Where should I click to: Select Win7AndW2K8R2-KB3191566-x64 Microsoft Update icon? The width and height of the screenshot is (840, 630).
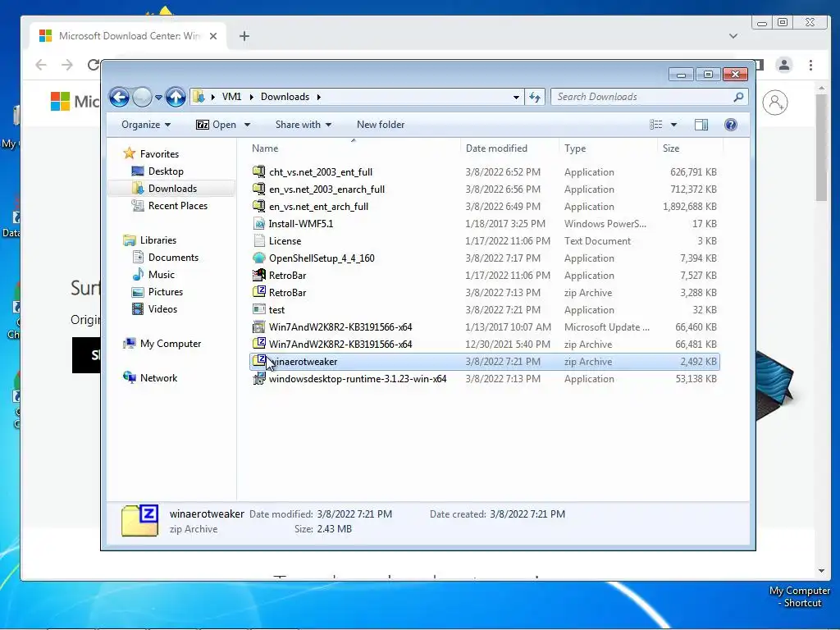pos(258,326)
